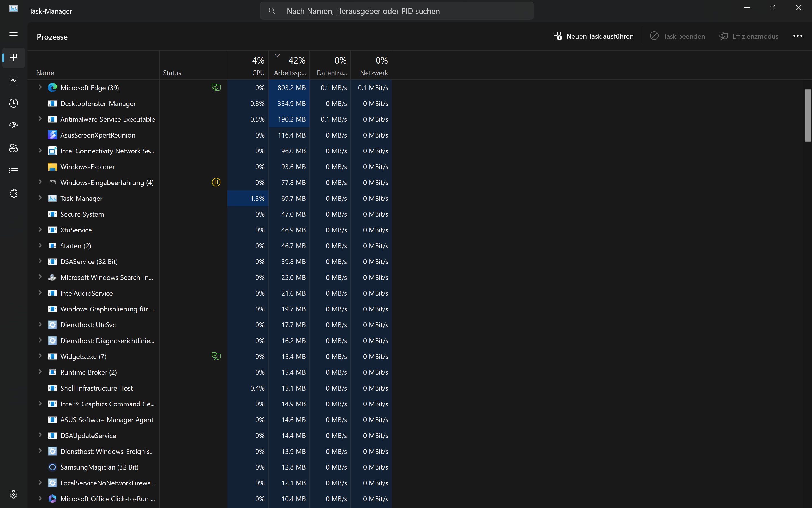Open Task Manager settings gear
Screen dimensions: 812x508
[x=14, y=494]
